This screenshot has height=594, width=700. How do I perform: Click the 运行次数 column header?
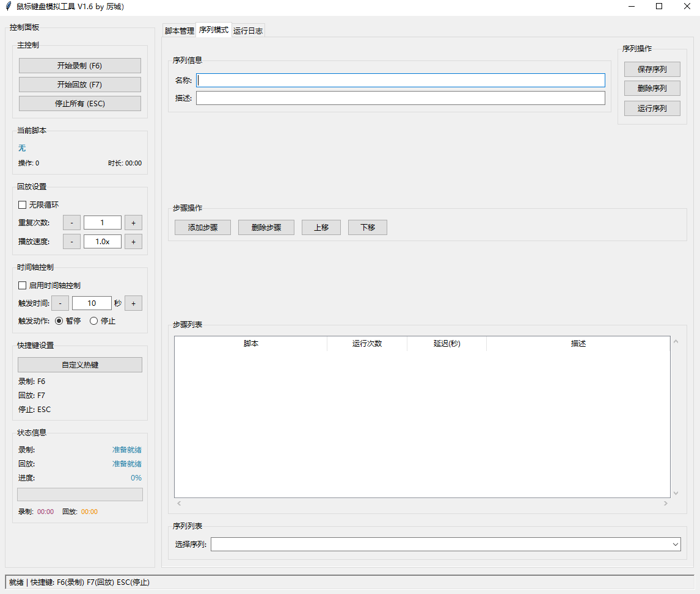coord(366,344)
